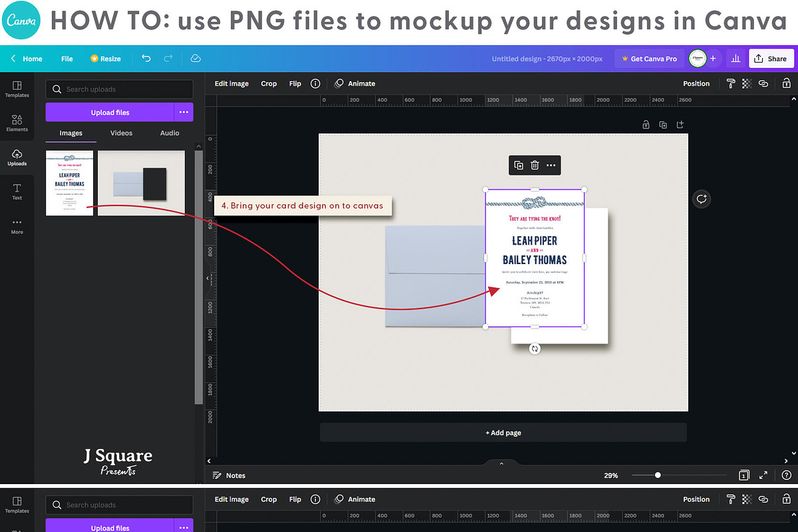798x532 pixels.
Task: Toggle the page lock above canvas
Action: (x=645, y=124)
